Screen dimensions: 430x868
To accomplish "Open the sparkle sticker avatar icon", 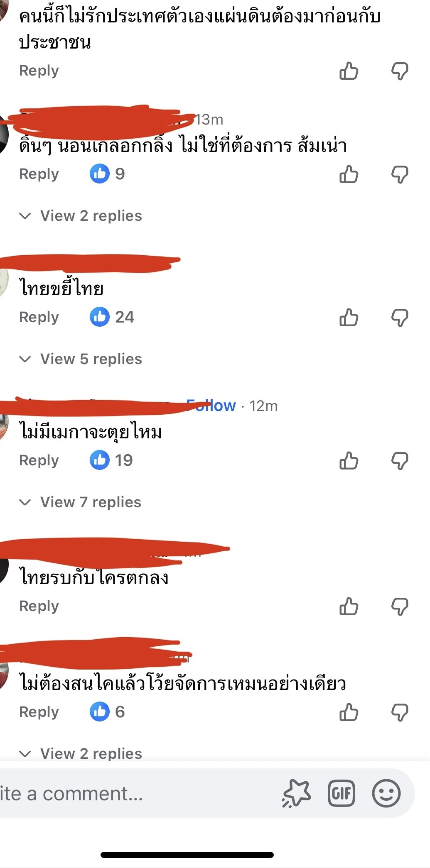I will [x=296, y=793].
